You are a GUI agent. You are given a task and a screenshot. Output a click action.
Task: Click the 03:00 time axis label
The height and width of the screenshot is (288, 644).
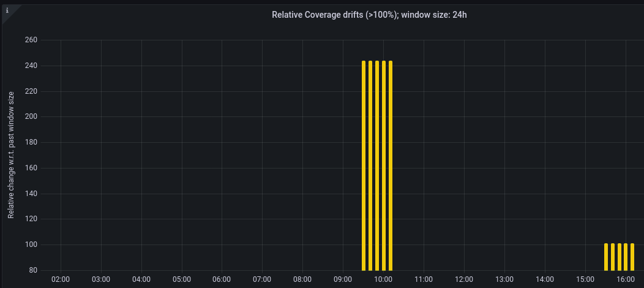coord(101,279)
